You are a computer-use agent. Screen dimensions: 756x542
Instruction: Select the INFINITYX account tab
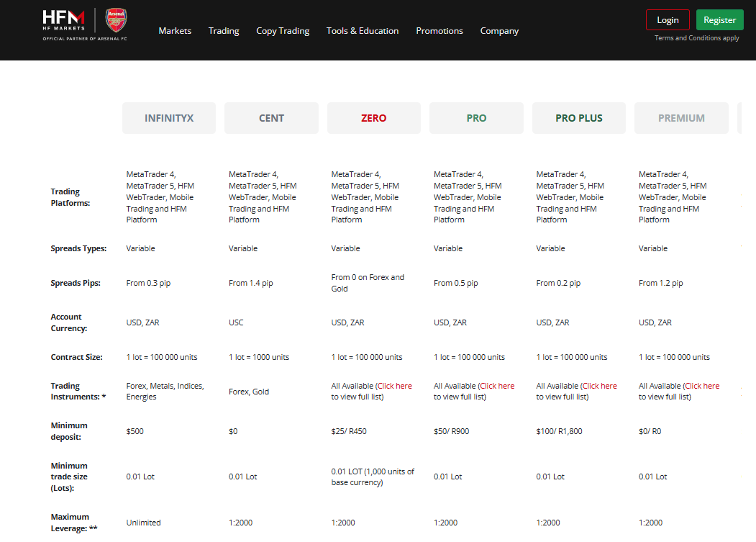[x=169, y=118]
